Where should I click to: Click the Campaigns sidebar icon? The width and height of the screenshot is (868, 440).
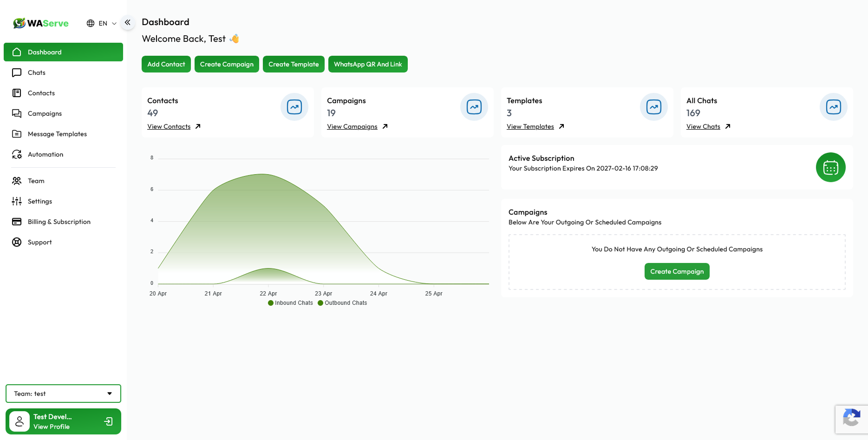17,113
